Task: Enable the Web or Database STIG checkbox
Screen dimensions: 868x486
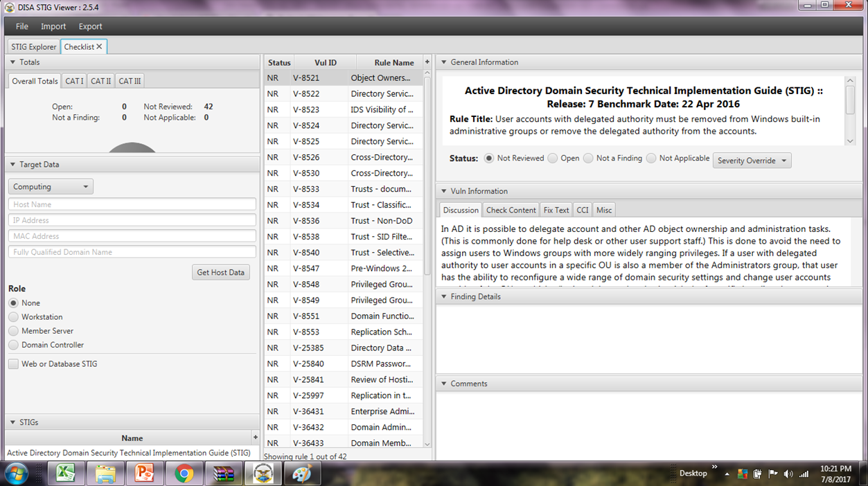Action: (13, 363)
